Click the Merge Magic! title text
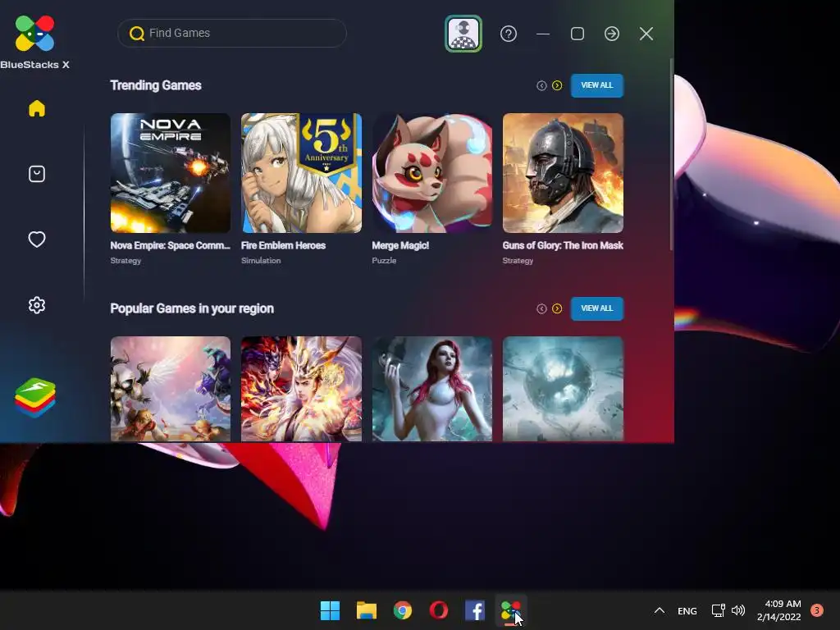840x630 pixels. [x=400, y=245]
